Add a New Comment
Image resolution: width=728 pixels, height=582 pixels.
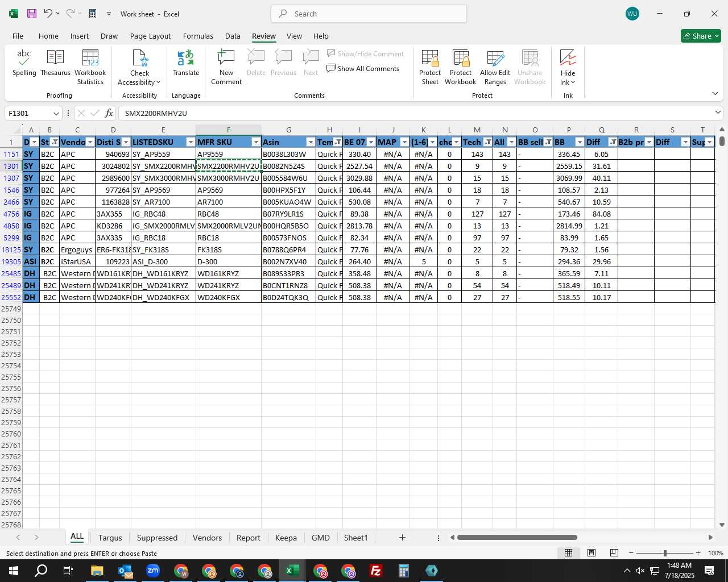[226, 67]
